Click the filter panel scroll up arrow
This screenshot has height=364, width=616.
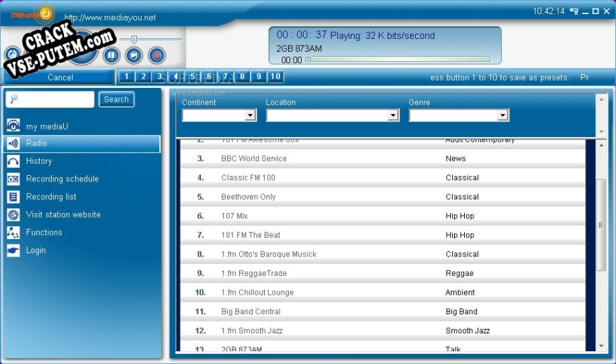601,99
